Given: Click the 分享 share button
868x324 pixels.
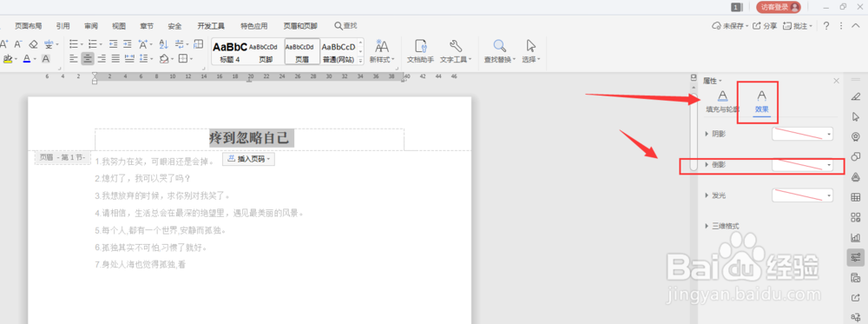Looking at the screenshot, I should (x=765, y=25).
